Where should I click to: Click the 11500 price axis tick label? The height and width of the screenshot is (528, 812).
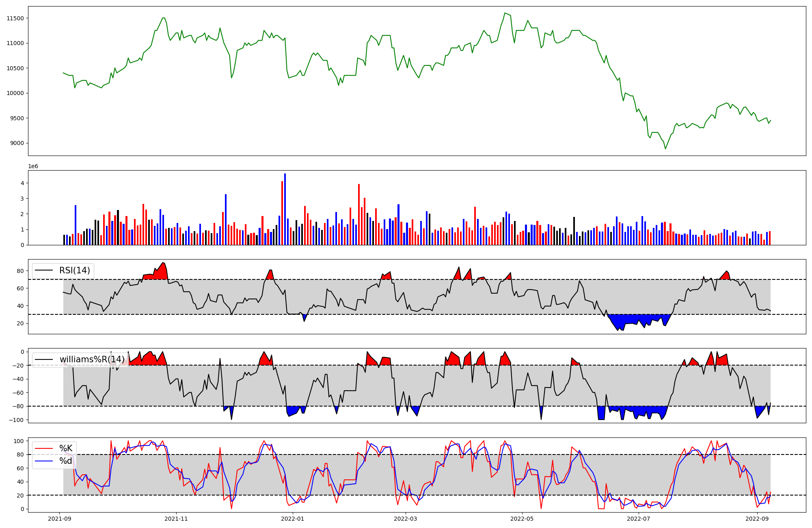(15, 18)
